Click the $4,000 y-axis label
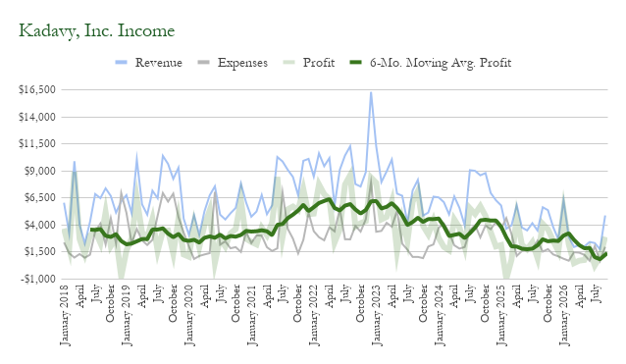626x364 pixels. coord(39,225)
